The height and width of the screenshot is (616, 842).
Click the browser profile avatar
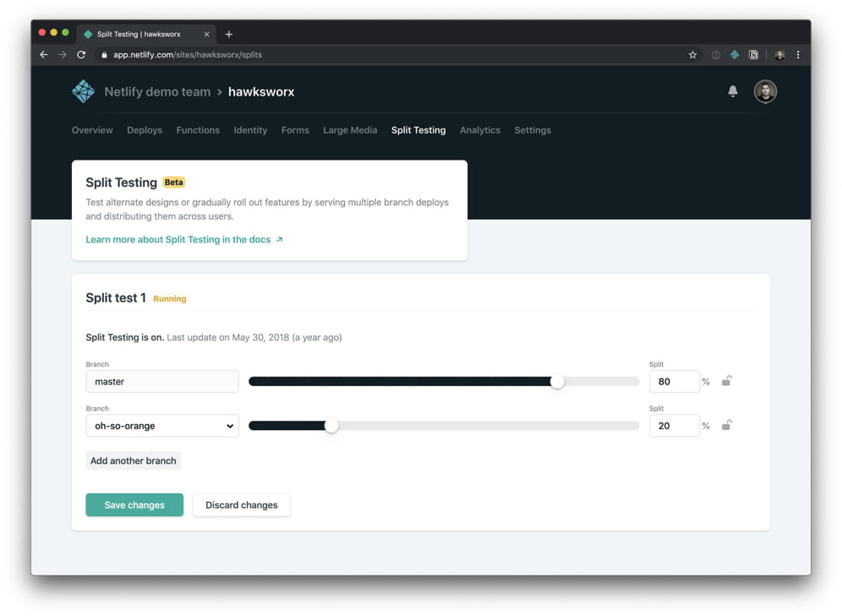click(779, 54)
